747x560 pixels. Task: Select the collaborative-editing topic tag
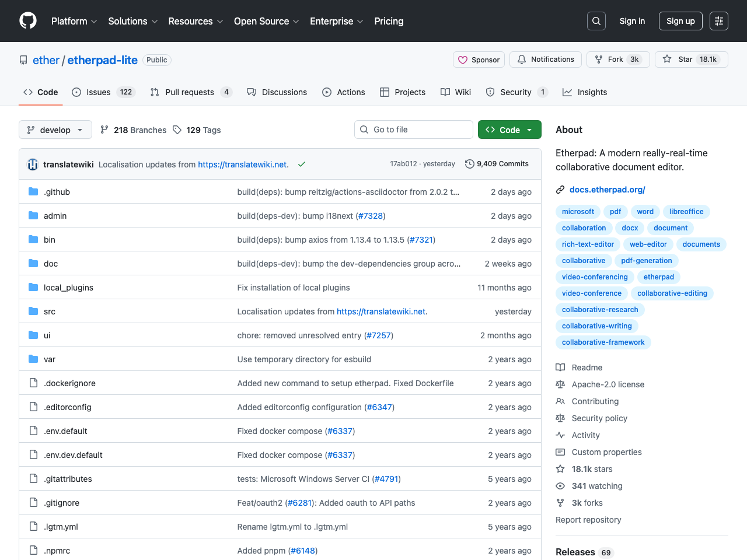tap(672, 293)
